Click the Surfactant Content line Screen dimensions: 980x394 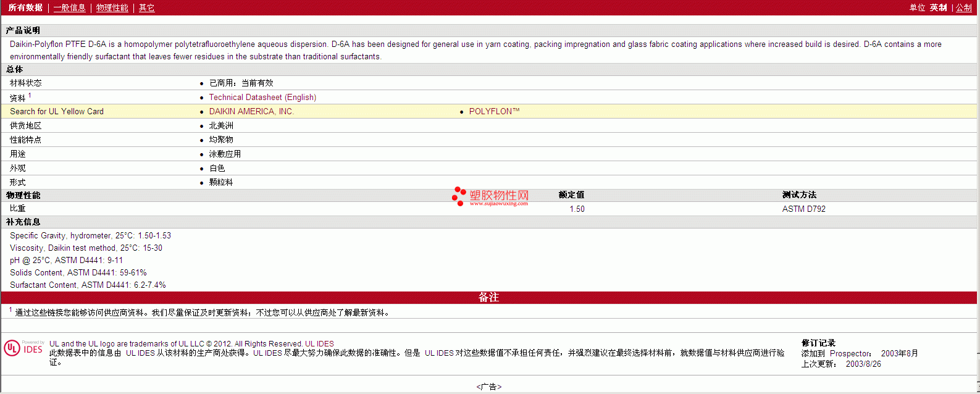click(88, 285)
